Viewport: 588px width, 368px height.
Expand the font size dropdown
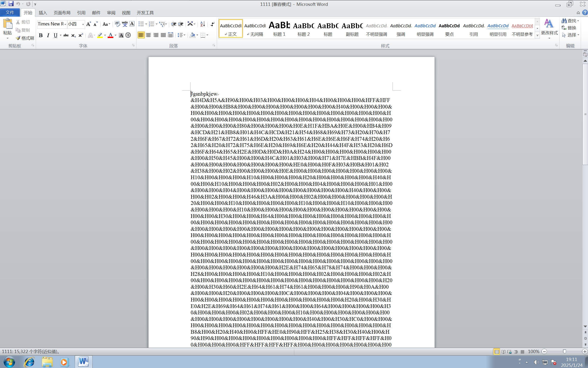pos(83,24)
